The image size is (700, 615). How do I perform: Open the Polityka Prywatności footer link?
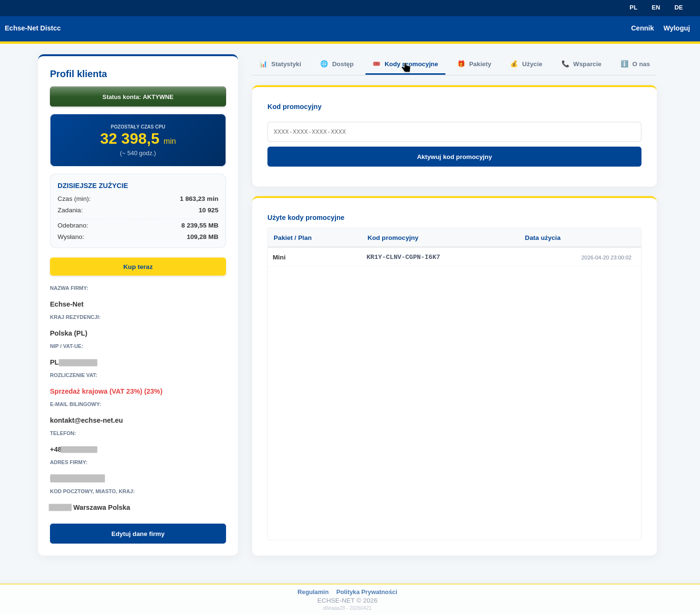pos(366,592)
